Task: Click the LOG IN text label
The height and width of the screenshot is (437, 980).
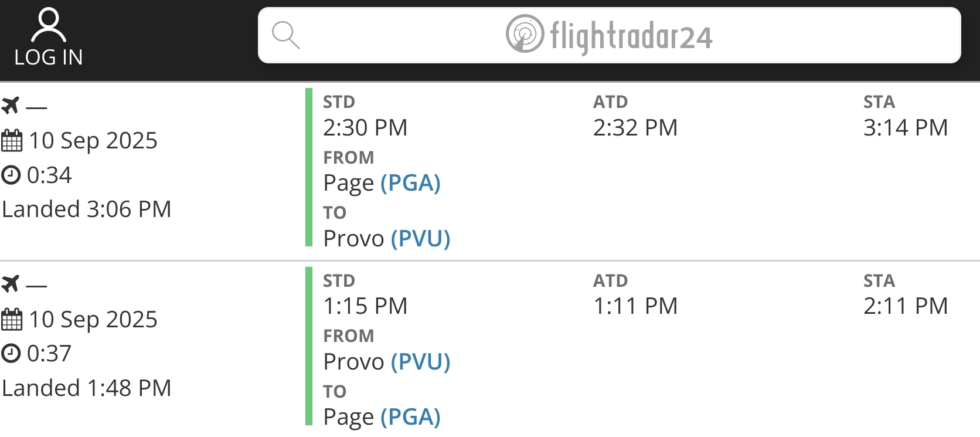Action: coord(49,57)
